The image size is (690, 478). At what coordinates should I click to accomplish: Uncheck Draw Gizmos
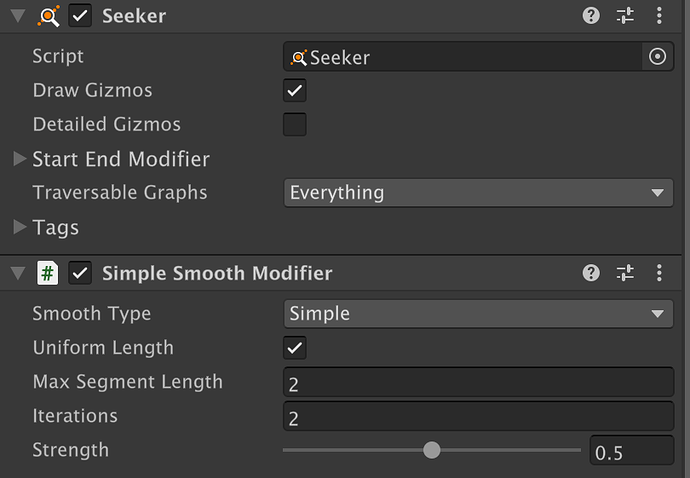click(x=294, y=90)
